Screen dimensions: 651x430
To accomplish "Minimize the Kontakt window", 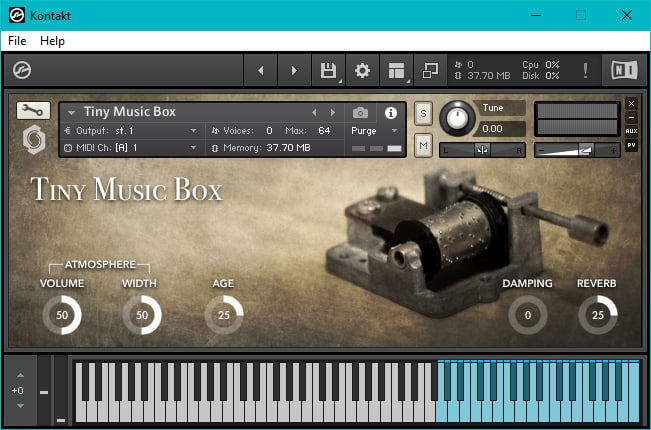I will 536,15.
